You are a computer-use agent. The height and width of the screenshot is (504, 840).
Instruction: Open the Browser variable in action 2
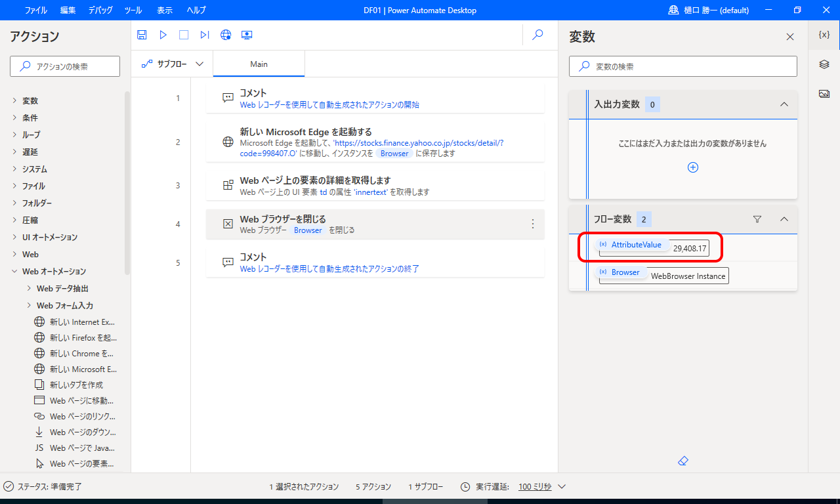(394, 154)
